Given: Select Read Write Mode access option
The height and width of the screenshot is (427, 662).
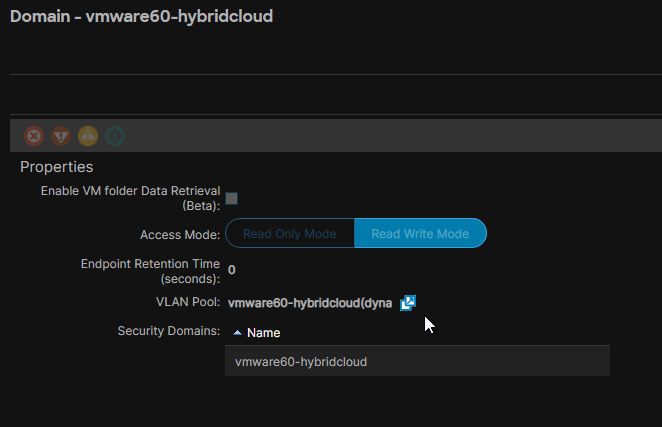Looking at the screenshot, I should click(x=420, y=234).
